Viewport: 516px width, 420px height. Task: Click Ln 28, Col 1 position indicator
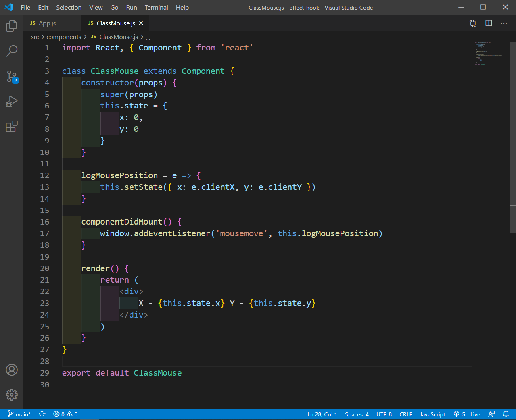tap(322, 414)
